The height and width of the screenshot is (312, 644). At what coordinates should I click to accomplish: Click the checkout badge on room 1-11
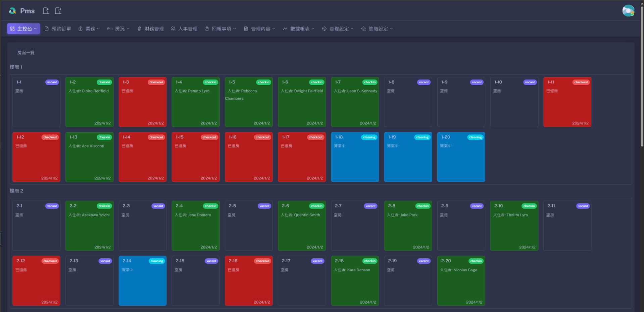point(581,82)
